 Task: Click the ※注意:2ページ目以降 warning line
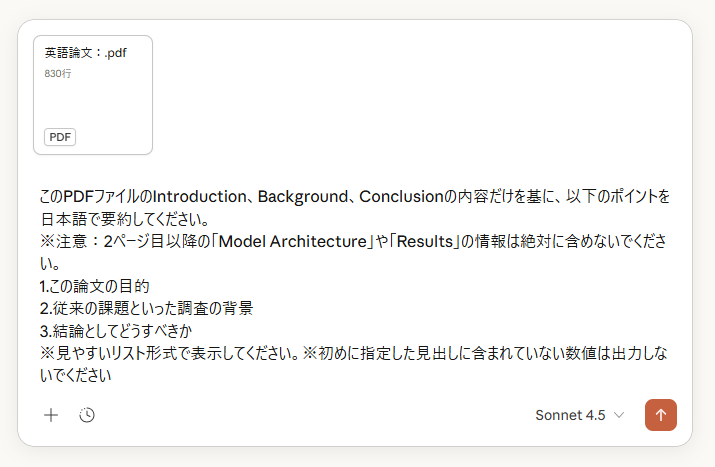[x=353, y=241]
